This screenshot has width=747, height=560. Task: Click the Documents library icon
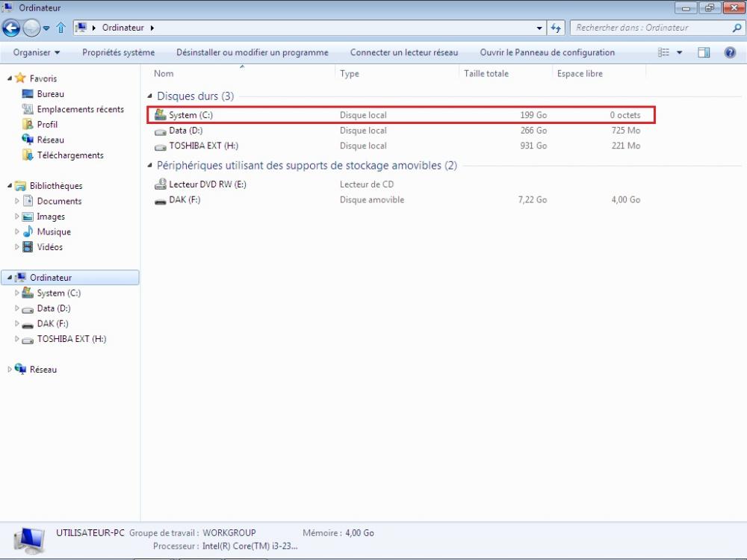pyautogui.click(x=28, y=200)
